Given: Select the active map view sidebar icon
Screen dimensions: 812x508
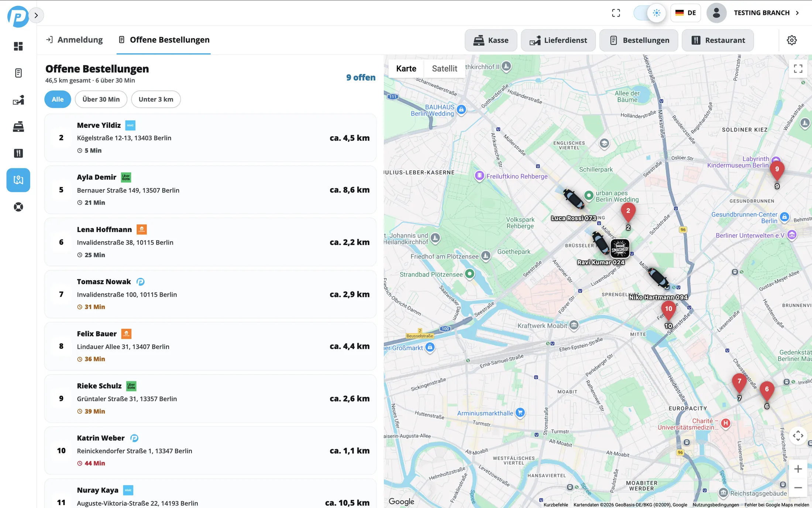Looking at the screenshot, I should tap(18, 180).
